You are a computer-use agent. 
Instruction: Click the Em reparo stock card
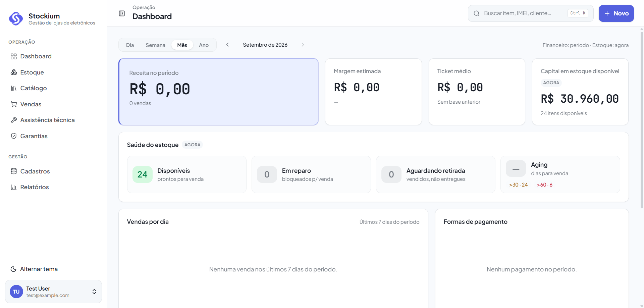point(311,174)
